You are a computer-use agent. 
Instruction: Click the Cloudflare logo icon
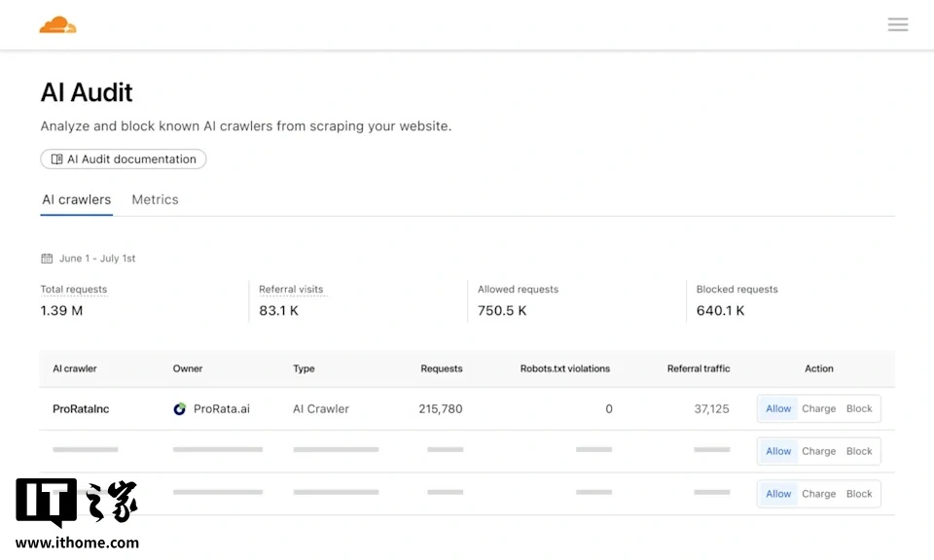(x=57, y=25)
